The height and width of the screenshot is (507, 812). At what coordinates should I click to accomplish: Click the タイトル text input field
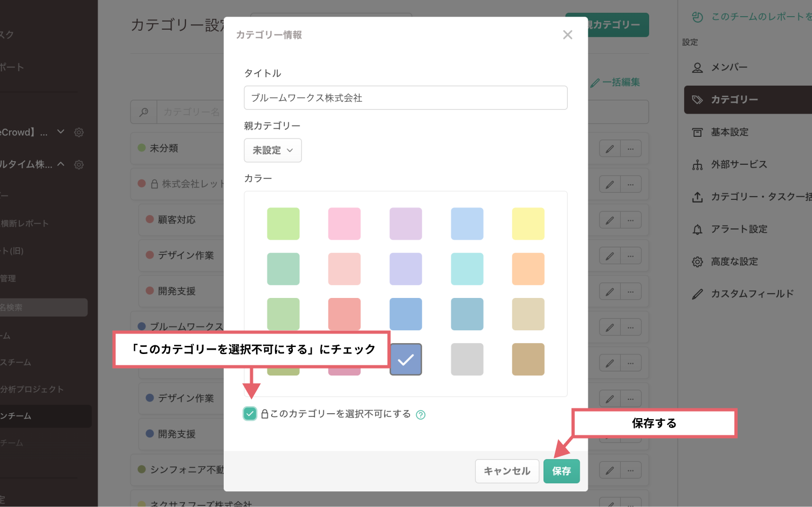click(x=405, y=98)
